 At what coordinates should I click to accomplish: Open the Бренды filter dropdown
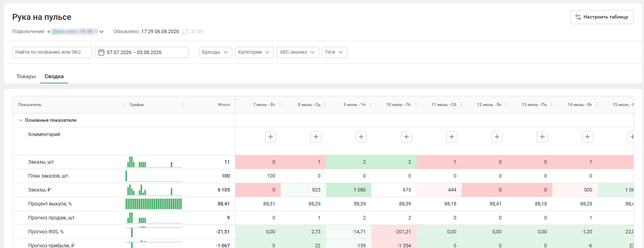215,52
